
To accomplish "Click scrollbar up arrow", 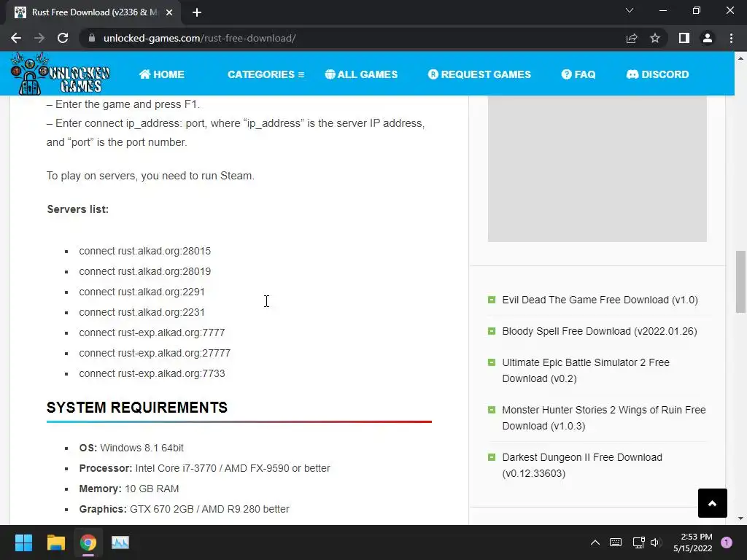I will coord(740,58).
